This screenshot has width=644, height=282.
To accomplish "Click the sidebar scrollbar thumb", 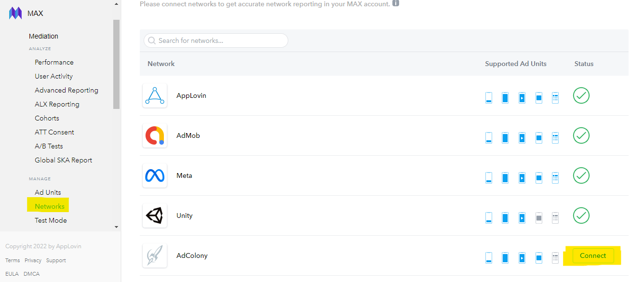I will pyautogui.click(x=116, y=64).
